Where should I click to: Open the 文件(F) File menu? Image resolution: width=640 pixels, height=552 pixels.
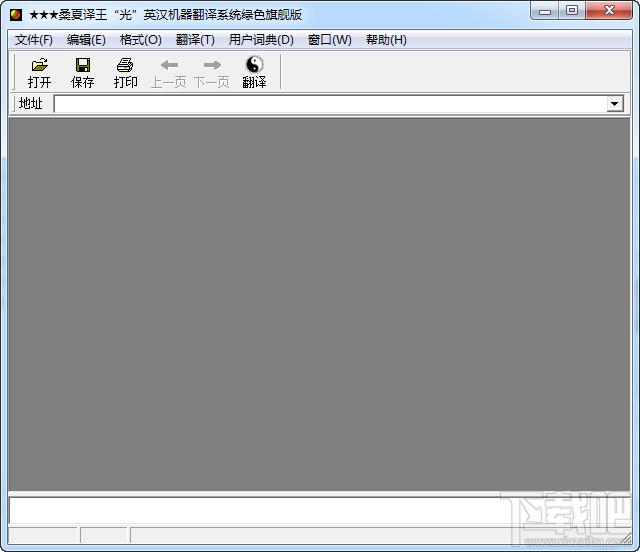pos(34,40)
